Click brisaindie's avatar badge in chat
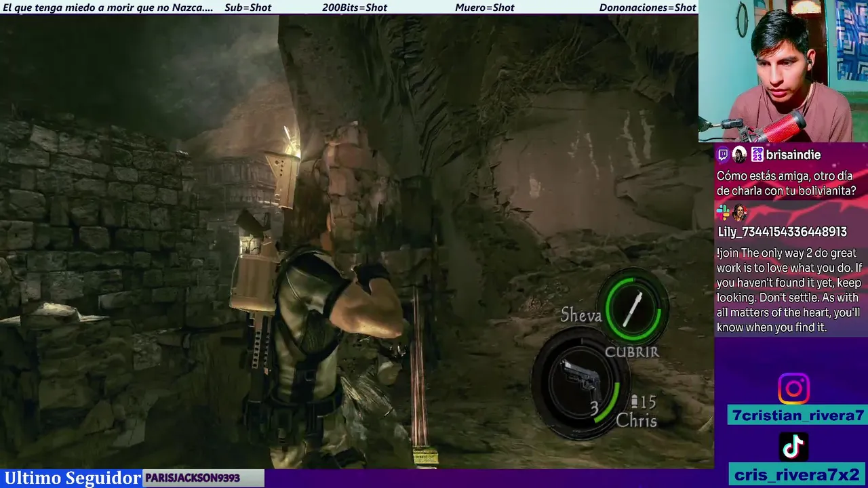The width and height of the screenshot is (868, 488). (x=740, y=155)
